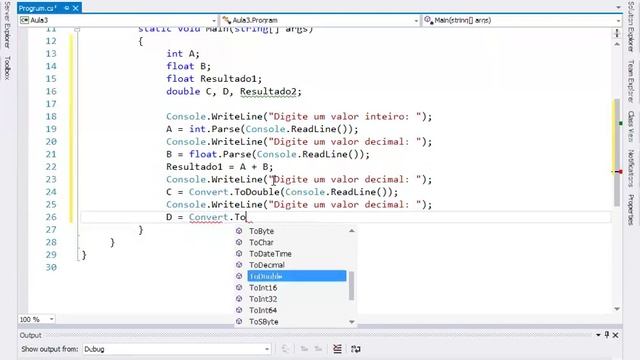Open the Properties side tab
The image size is (640, 360).
631,210
